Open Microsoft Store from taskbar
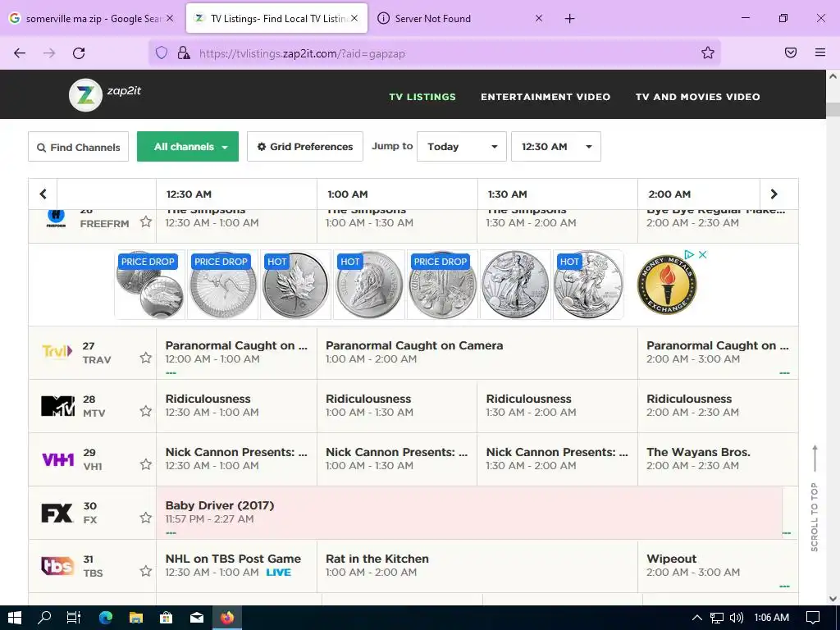840x630 pixels. tap(167, 618)
